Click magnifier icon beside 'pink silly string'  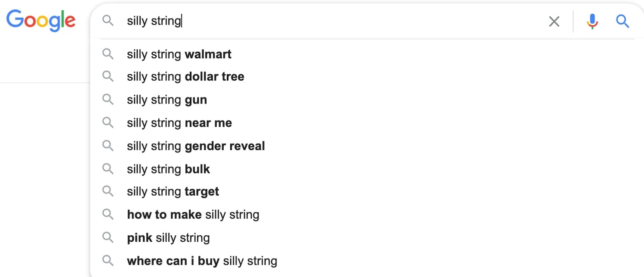point(108,238)
